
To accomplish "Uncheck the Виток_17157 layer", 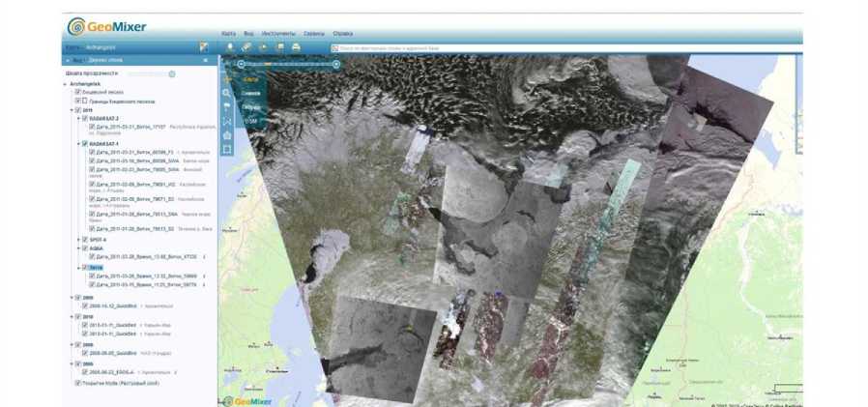I will [92, 127].
